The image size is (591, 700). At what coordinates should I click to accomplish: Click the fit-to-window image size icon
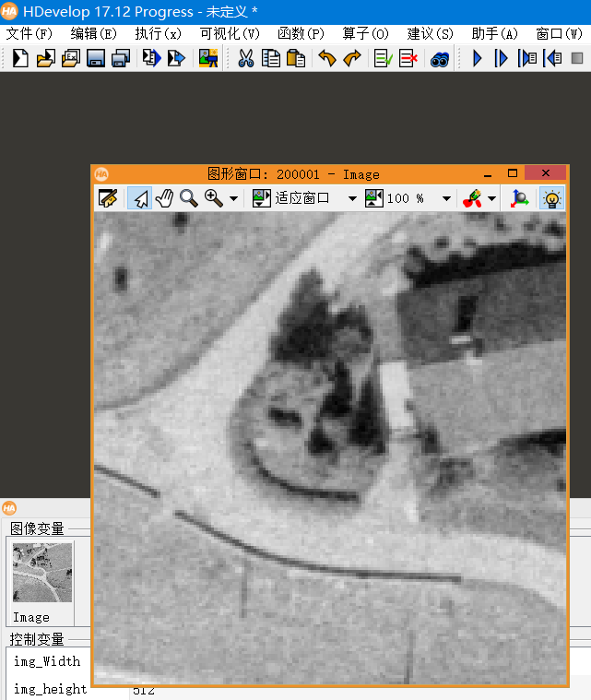click(262, 198)
